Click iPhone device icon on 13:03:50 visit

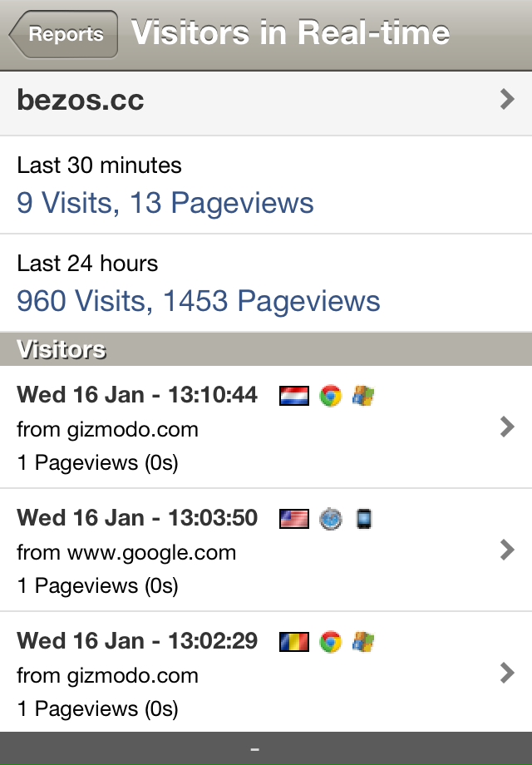point(364,519)
